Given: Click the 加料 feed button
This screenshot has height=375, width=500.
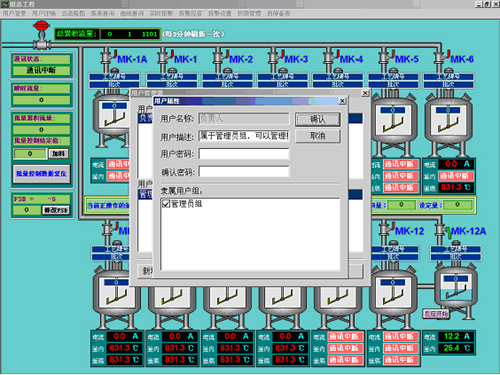Looking at the screenshot, I should [x=59, y=154].
